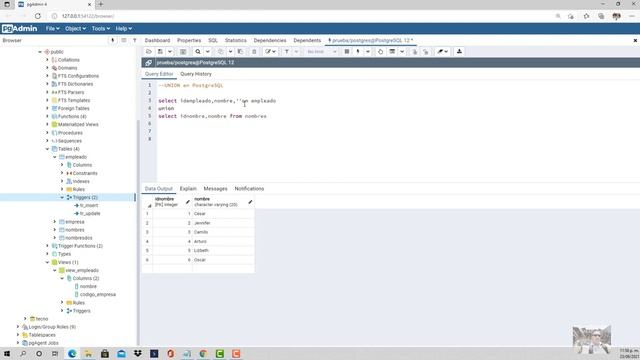Select the Materialized Views tree node

[78, 124]
